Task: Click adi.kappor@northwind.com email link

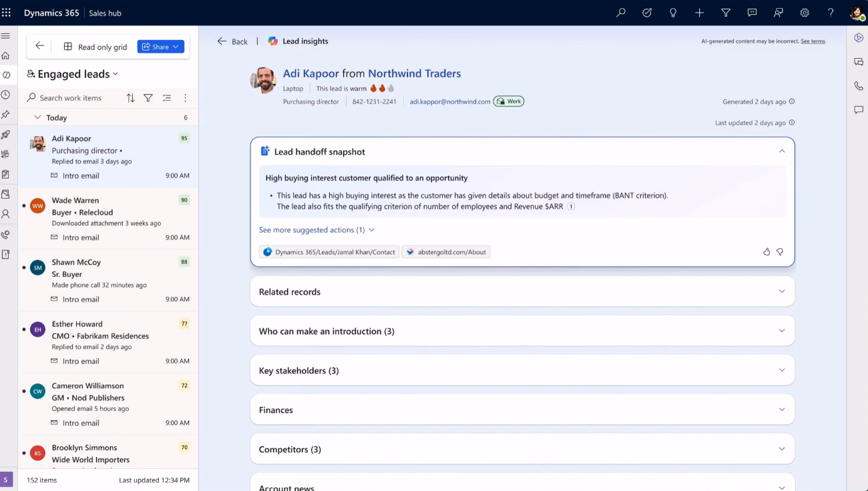Action: coord(450,101)
